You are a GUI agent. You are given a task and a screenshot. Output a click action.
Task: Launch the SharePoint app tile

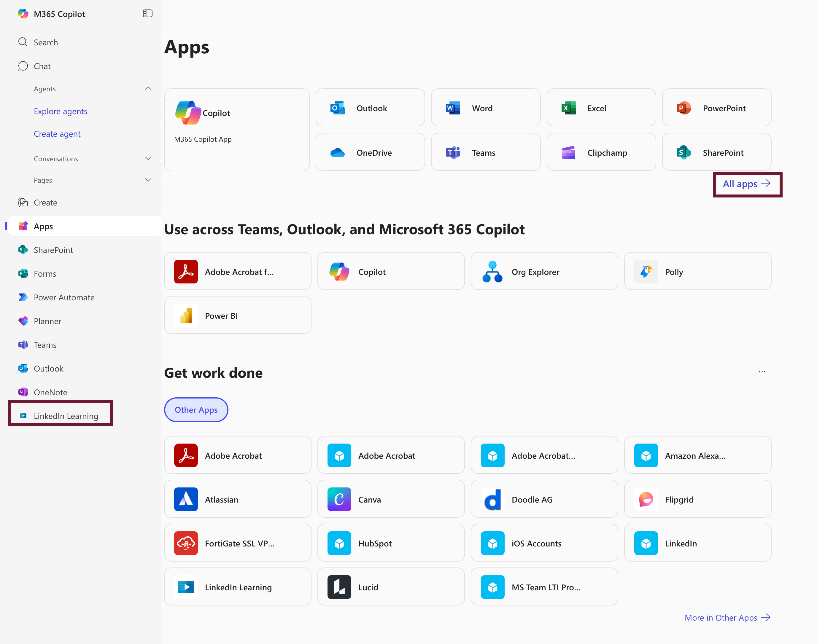click(717, 152)
